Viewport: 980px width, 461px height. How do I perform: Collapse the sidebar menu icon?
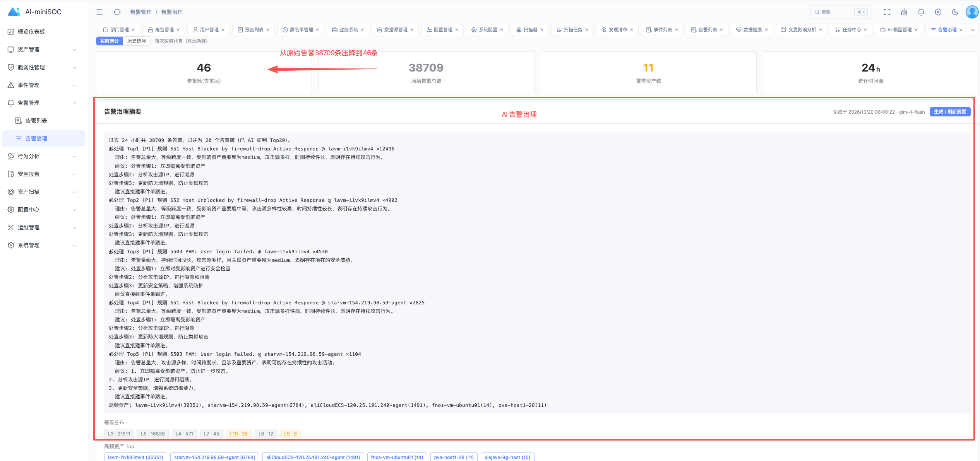[x=99, y=12]
